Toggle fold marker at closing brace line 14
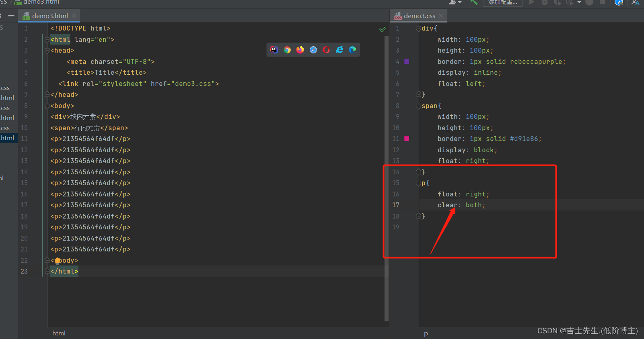 click(419, 172)
